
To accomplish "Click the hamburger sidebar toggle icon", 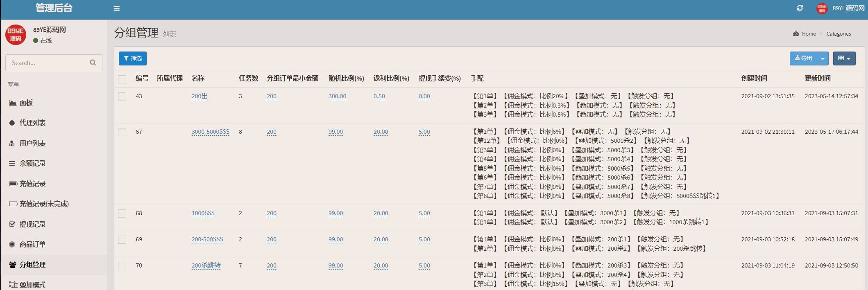I will [117, 8].
